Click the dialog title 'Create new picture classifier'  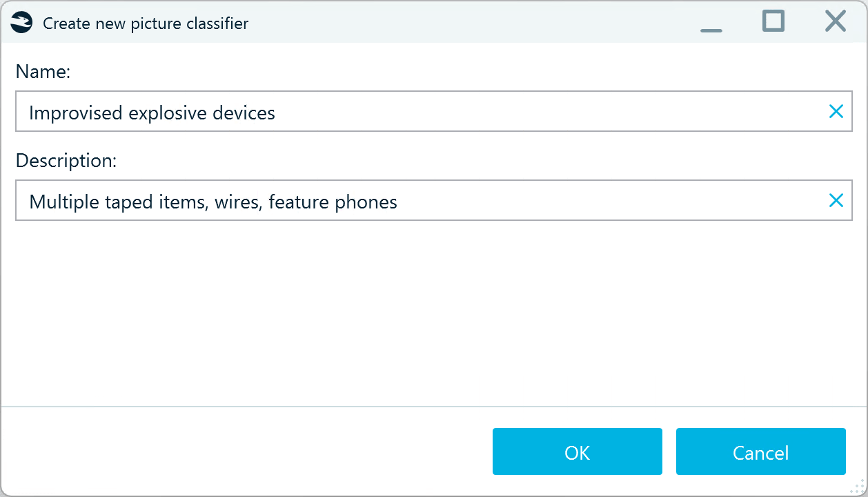tap(146, 23)
